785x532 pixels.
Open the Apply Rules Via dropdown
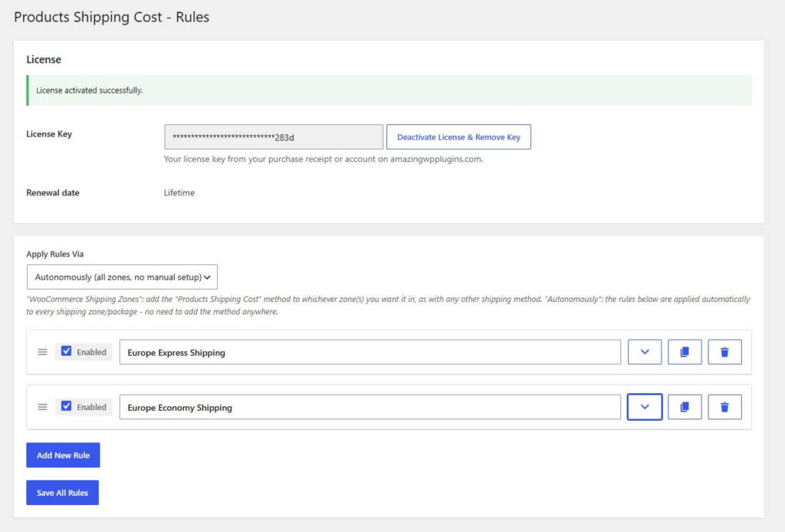click(x=122, y=277)
